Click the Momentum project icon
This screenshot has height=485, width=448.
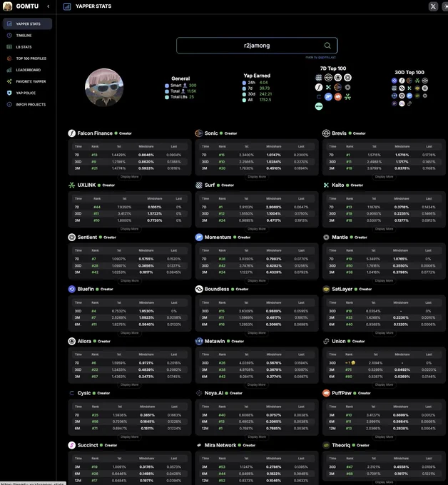pos(199,238)
